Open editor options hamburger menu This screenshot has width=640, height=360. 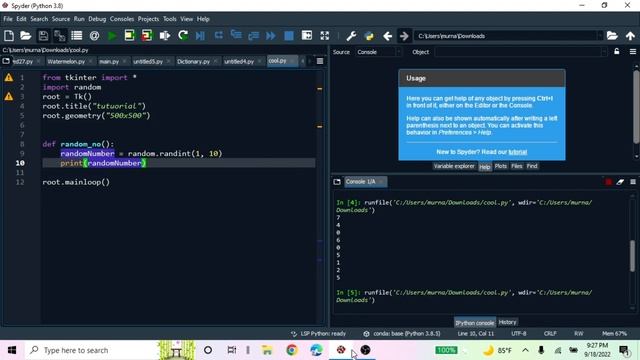(x=320, y=61)
